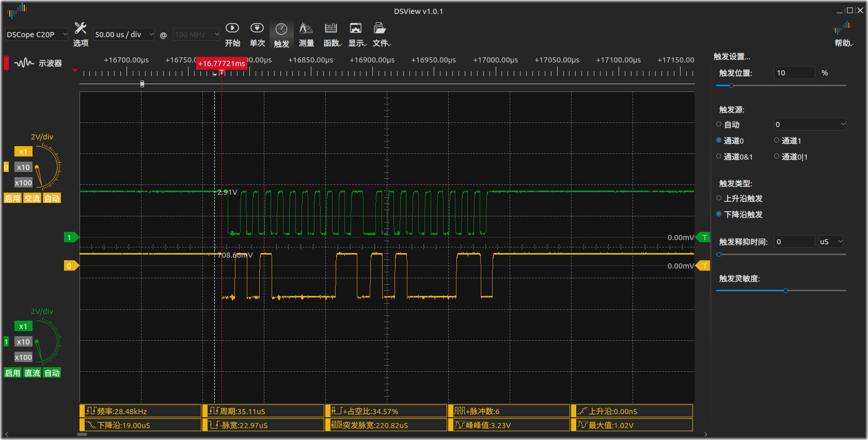
Task: Click the 突发脉宽 burst width measurement
Action: point(386,425)
